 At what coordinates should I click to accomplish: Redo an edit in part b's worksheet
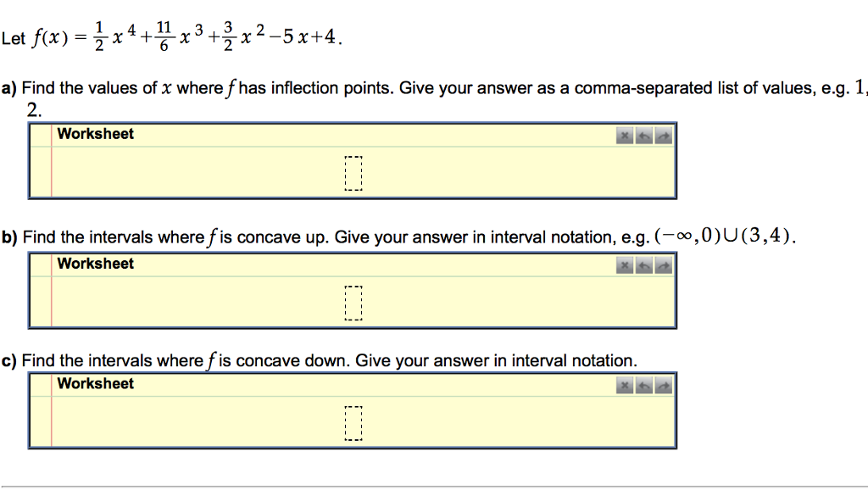pos(663,265)
